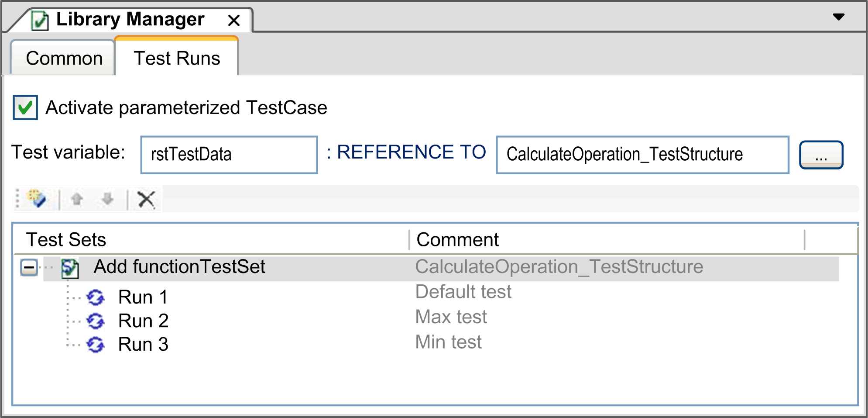
Task: Select the Test Runs tab
Action: click(x=176, y=57)
